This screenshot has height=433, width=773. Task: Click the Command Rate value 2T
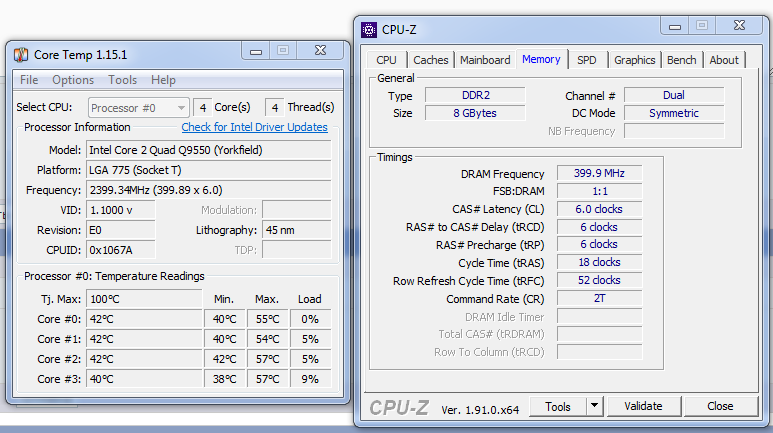(x=599, y=298)
